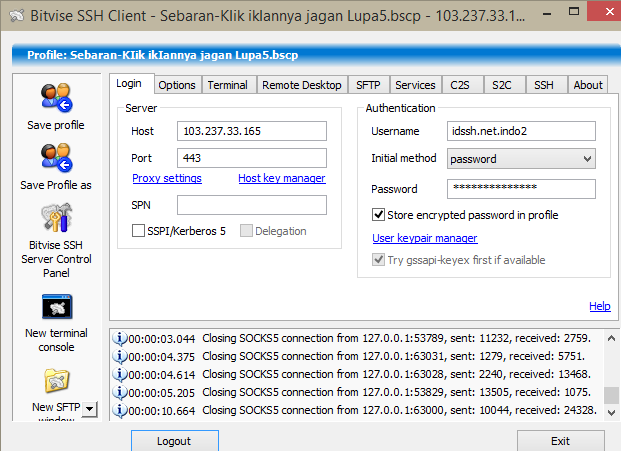Image resolution: width=621 pixels, height=451 pixels.
Task: Open a New terminal console
Action: (x=57, y=306)
